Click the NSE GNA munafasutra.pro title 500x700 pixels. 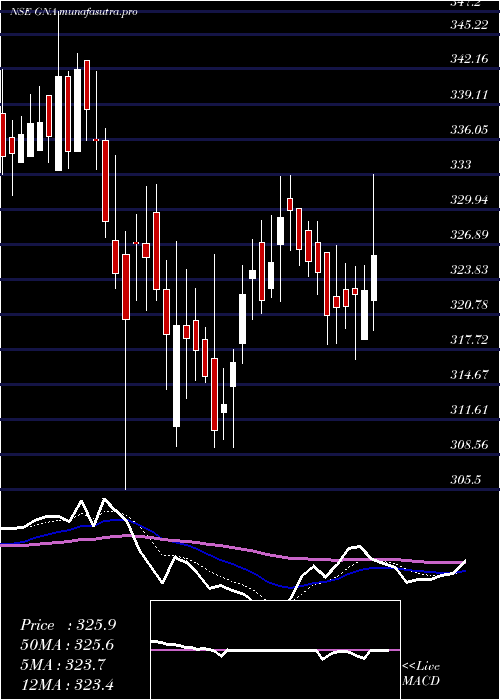pos(74,12)
